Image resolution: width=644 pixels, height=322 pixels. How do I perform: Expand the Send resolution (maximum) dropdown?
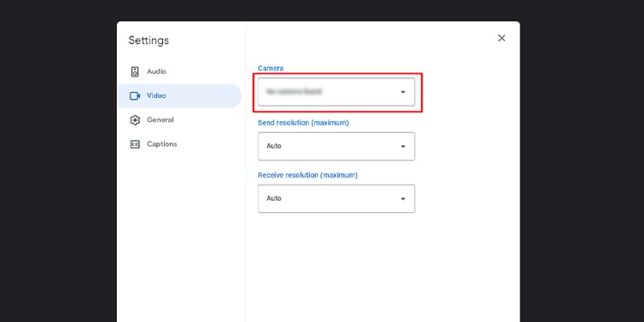337,146
